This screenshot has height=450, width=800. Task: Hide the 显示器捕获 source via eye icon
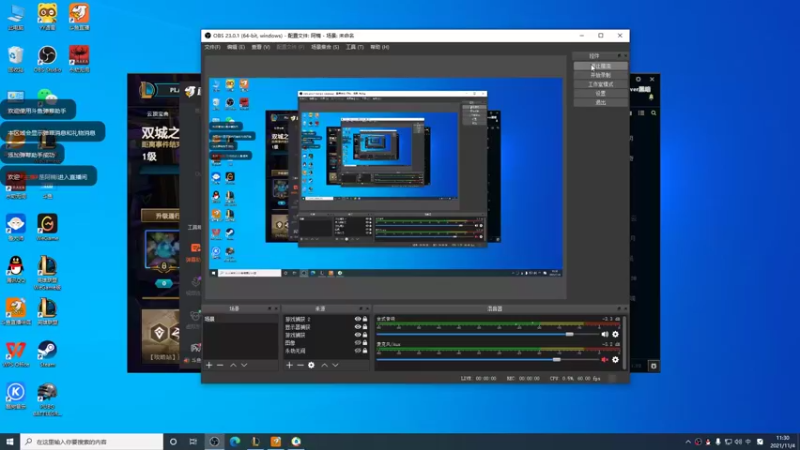pos(358,327)
